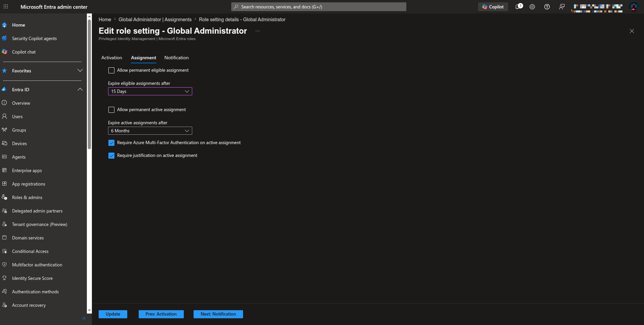
Task: Click the Account recovery icon
Action: (x=4, y=305)
